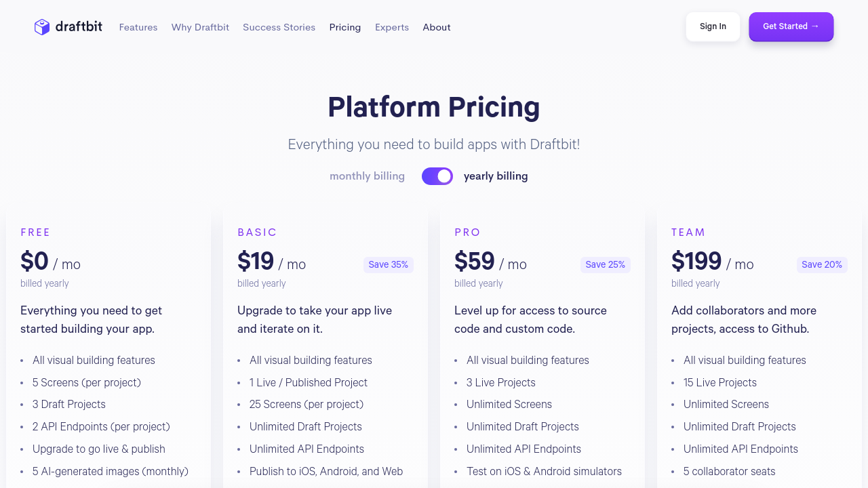
Task: Click the PRO plan $59 price
Action: pos(475,262)
